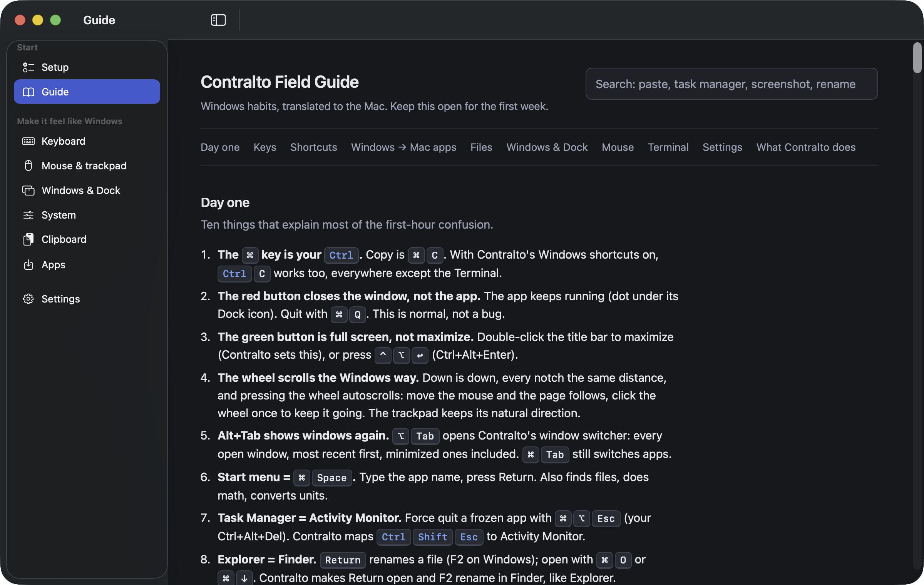Click the System sliders icon
924x585 pixels.
(28, 215)
